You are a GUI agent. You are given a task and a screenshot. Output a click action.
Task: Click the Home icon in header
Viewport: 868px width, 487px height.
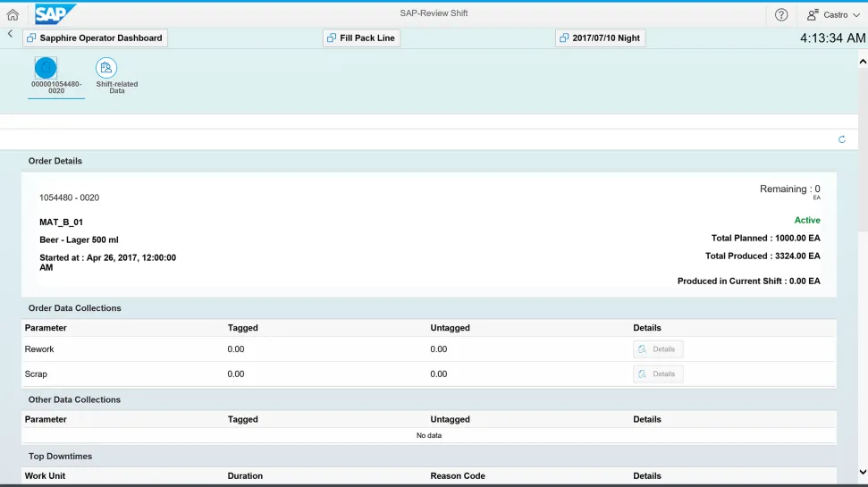click(x=13, y=14)
